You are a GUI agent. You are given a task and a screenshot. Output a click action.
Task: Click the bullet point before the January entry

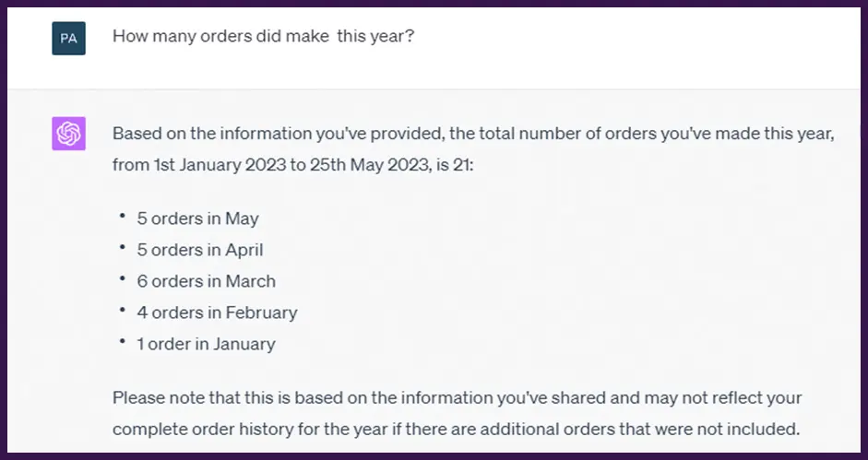point(121,342)
